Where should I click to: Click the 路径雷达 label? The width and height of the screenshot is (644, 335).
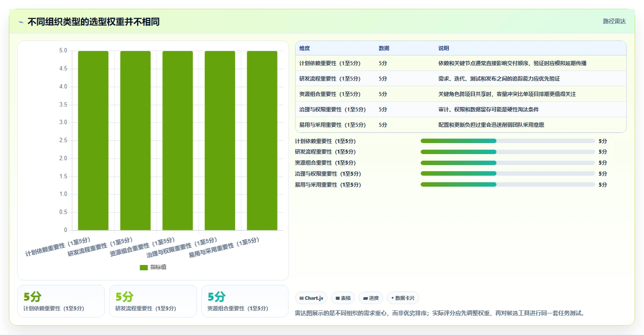point(614,21)
